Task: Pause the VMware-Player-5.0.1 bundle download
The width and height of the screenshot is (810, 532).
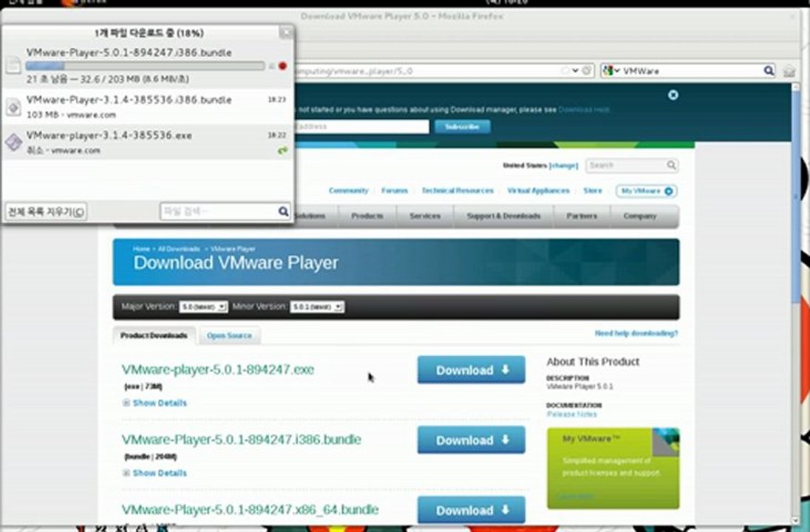Action: click(x=272, y=66)
